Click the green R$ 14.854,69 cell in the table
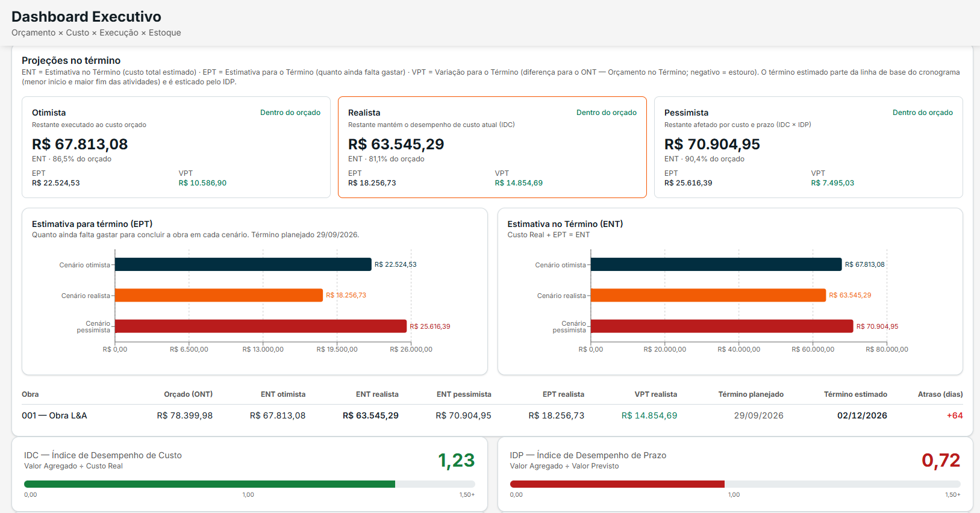The width and height of the screenshot is (980, 513). coord(649,415)
